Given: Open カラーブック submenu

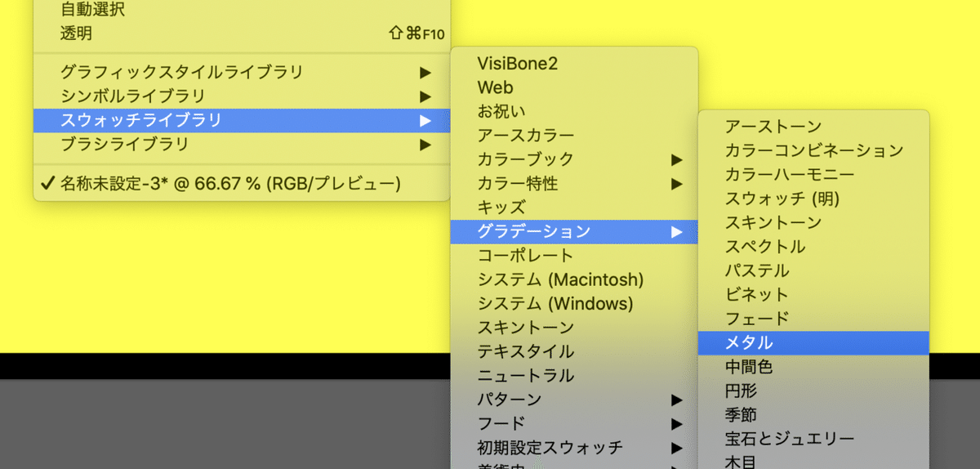Looking at the screenshot, I should click(x=574, y=159).
